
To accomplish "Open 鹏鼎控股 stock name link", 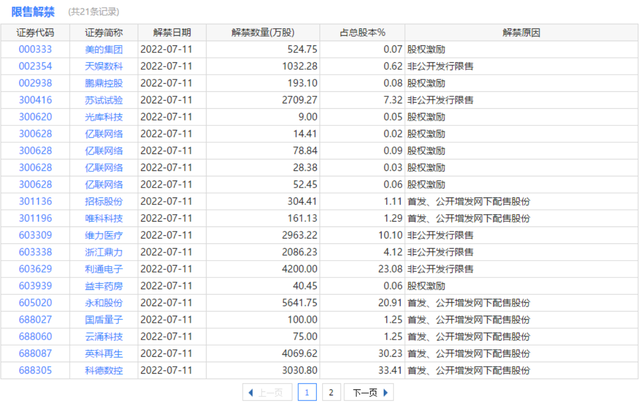I will [104, 83].
